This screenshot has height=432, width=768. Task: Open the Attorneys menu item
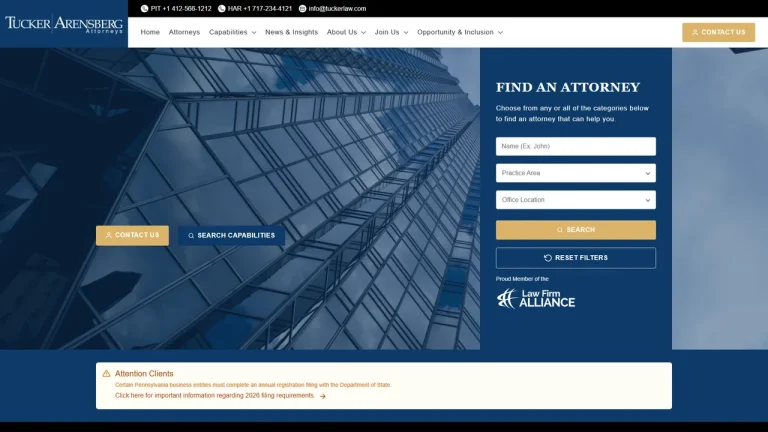coord(184,32)
